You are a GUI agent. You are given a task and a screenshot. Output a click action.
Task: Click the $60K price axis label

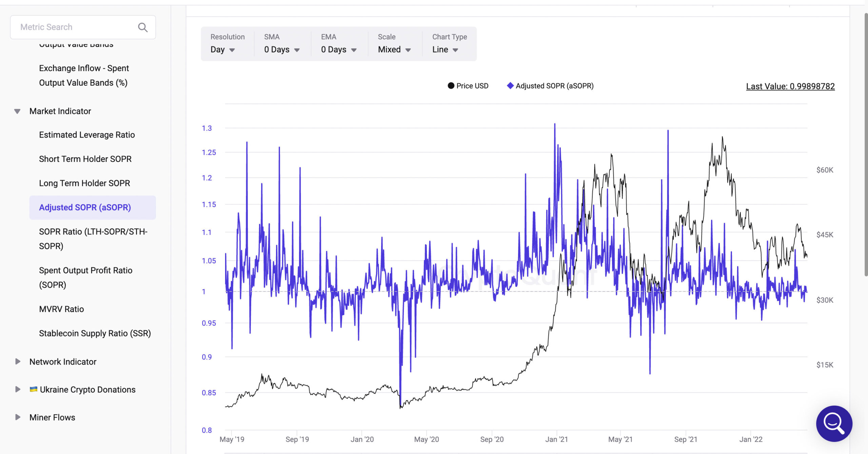(x=825, y=170)
